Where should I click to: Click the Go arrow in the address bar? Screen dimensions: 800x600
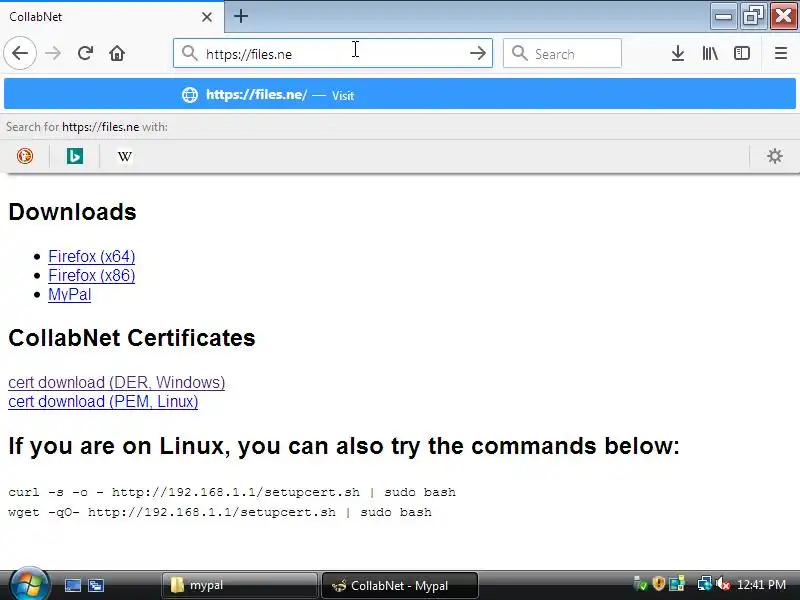click(x=478, y=53)
